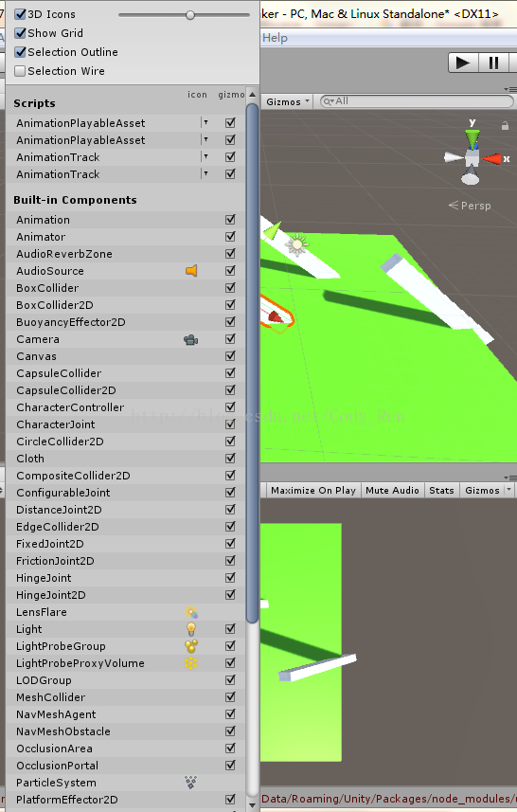Image resolution: width=517 pixels, height=812 pixels.
Task: Click the center cube of orientation gizmo
Action: point(472,158)
